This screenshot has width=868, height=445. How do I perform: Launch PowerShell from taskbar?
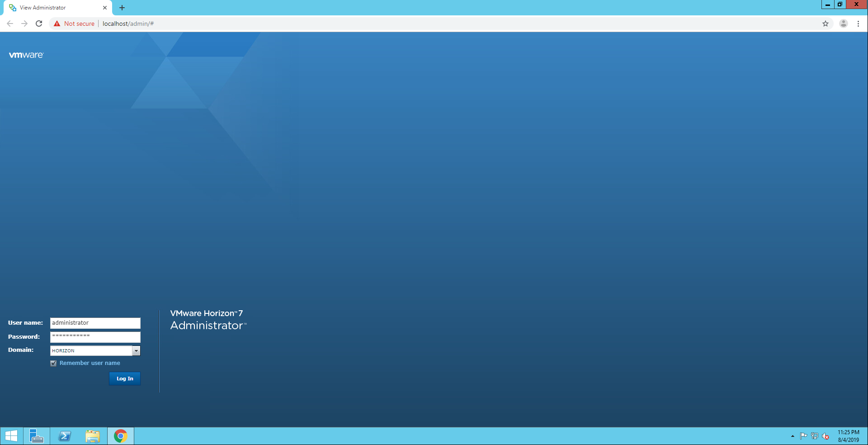tap(65, 436)
